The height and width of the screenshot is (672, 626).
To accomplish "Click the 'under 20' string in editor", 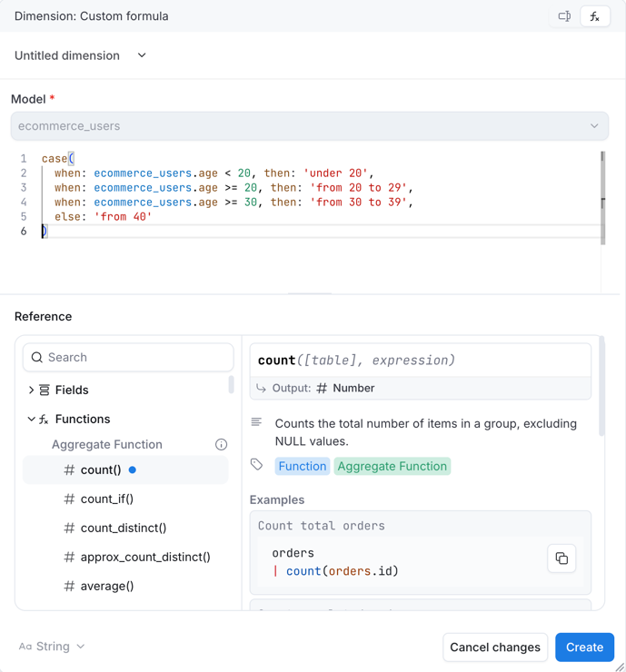I will click(335, 173).
